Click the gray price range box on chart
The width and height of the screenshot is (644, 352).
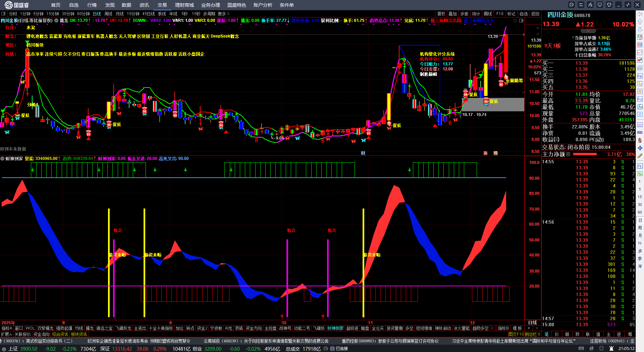click(x=493, y=104)
